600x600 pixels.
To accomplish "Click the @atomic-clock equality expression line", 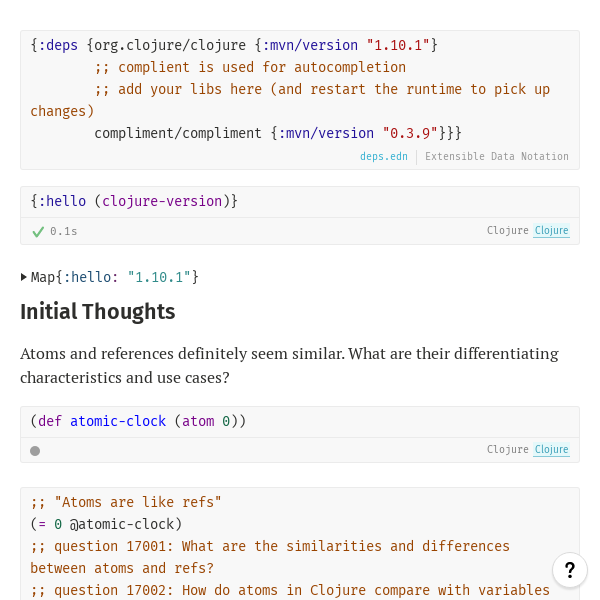I will click(106, 524).
